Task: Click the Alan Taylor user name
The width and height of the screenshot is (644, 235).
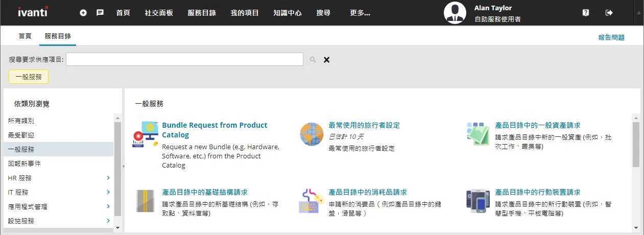Action: click(493, 8)
